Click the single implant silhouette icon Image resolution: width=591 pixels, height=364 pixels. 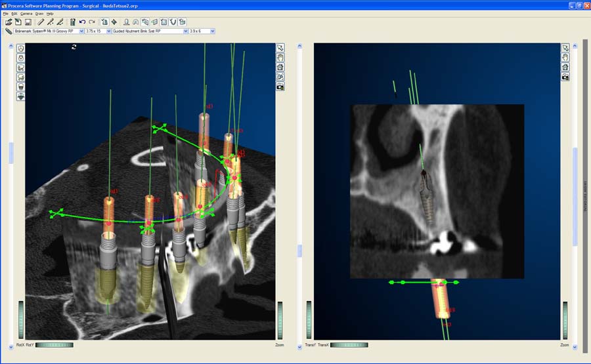[x=127, y=22]
